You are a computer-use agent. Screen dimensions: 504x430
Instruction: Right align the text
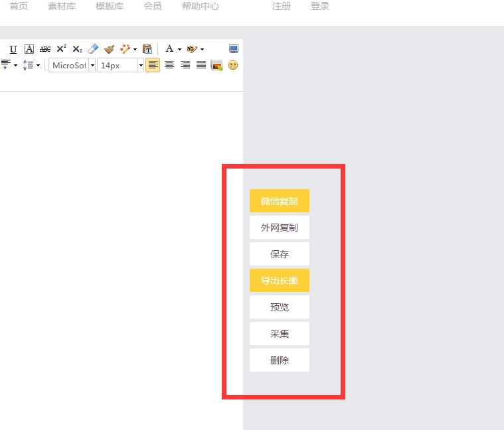pyautogui.click(x=185, y=65)
